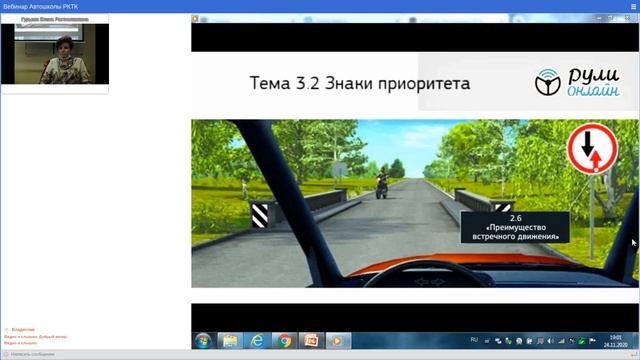
Task: Minimize the shared presentation window
Action: point(599,18)
